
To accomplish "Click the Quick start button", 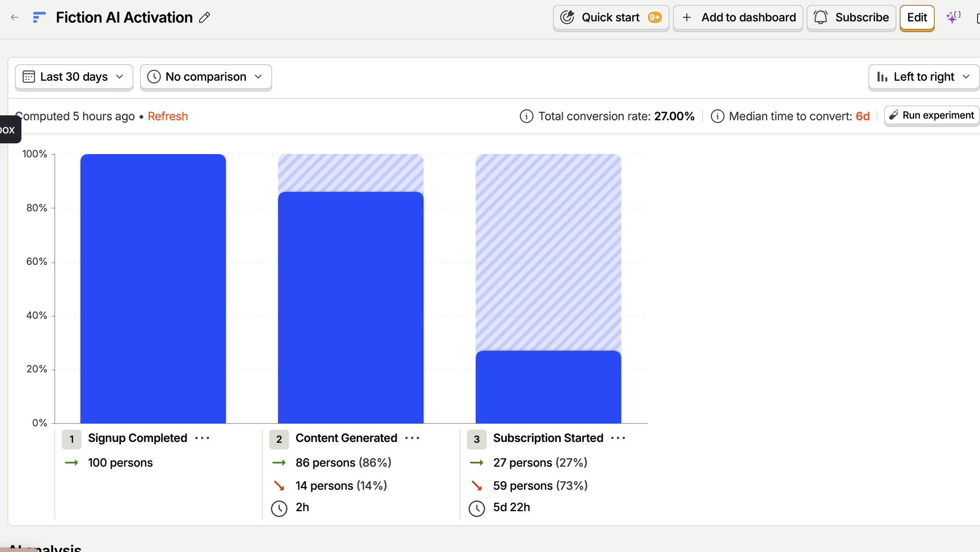I will pyautogui.click(x=611, y=18).
